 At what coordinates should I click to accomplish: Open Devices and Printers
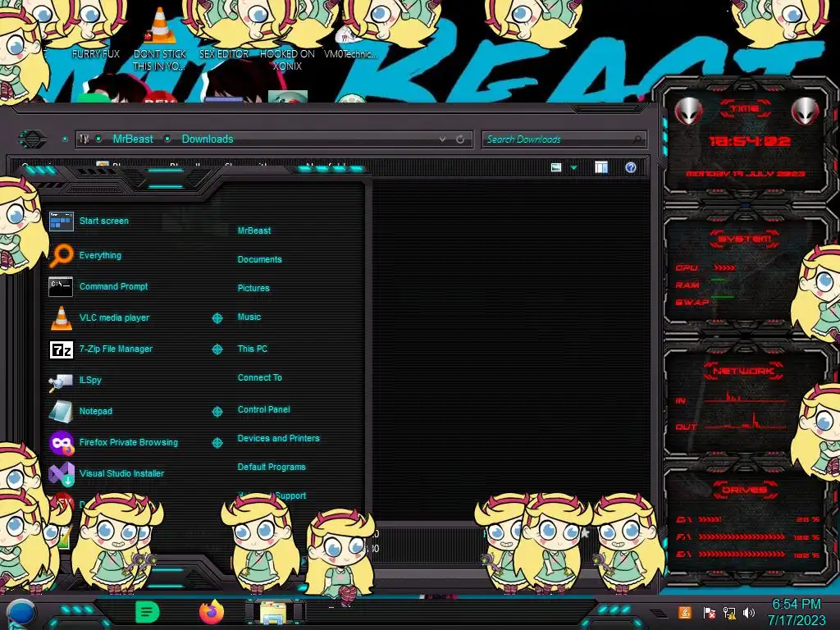tap(278, 438)
